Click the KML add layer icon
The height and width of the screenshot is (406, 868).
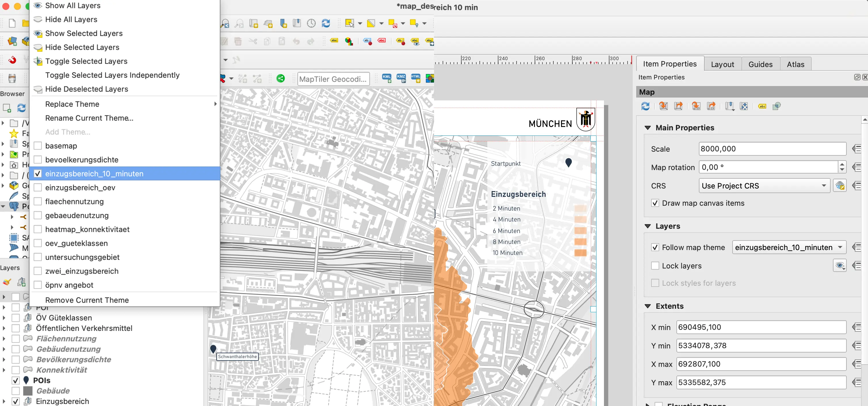(387, 79)
